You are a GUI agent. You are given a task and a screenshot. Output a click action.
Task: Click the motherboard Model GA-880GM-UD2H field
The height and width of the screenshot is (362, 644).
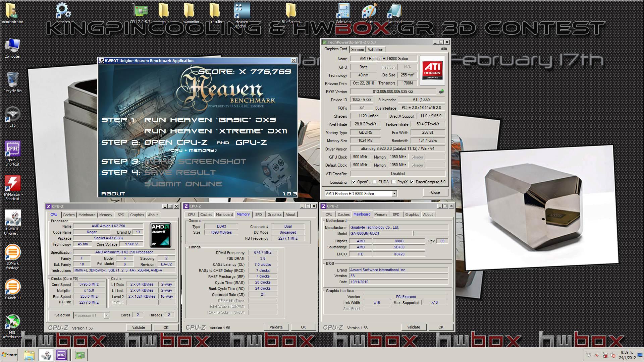click(x=381, y=233)
